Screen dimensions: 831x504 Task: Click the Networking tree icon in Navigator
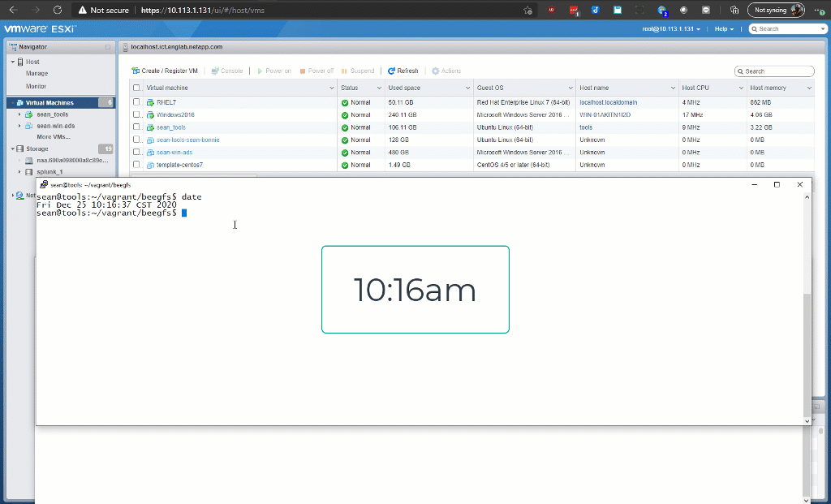tap(19, 196)
